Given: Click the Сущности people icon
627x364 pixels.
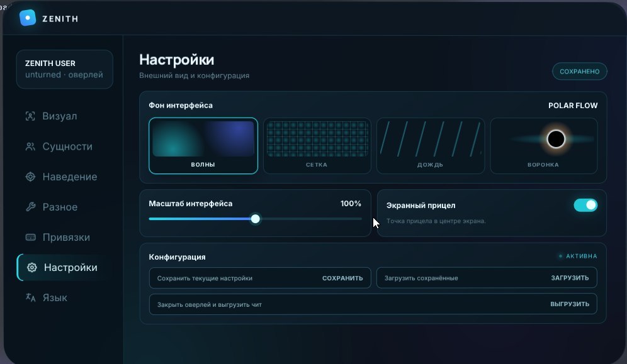Looking at the screenshot, I should pyautogui.click(x=30, y=146).
